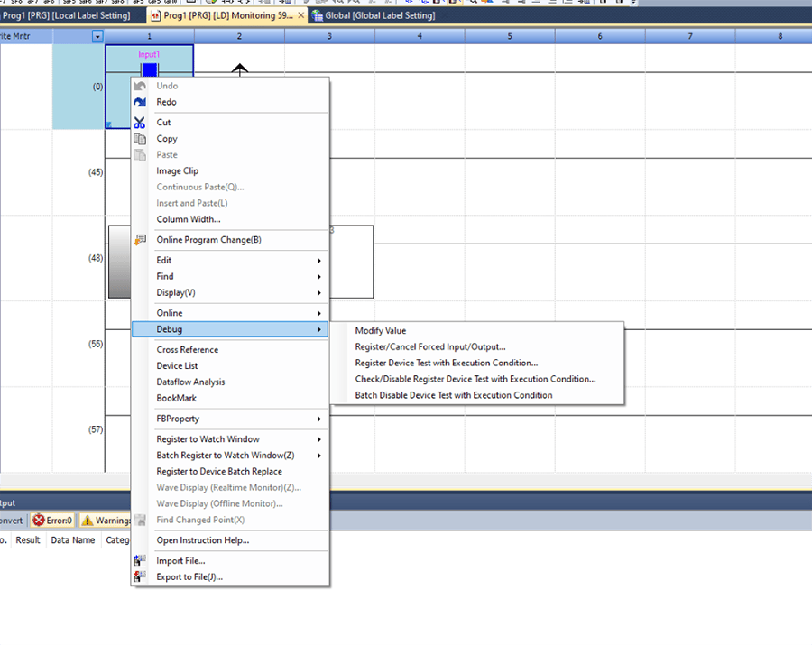Switch to Prog1 Local Label Setting tab
Screen dimensions: 812x645
[x=71, y=15]
